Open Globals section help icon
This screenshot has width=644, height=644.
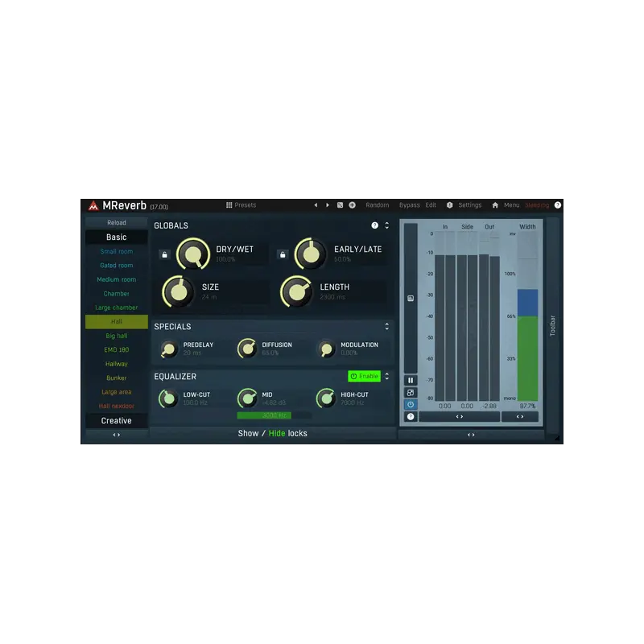pyautogui.click(x=374, y=225)
